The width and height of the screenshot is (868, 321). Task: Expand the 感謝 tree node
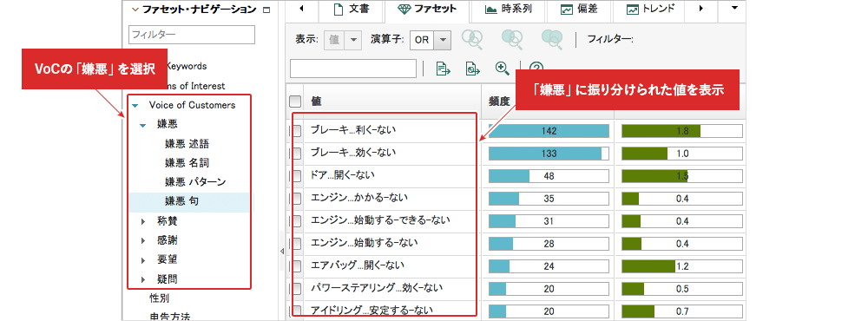point(143,241)
